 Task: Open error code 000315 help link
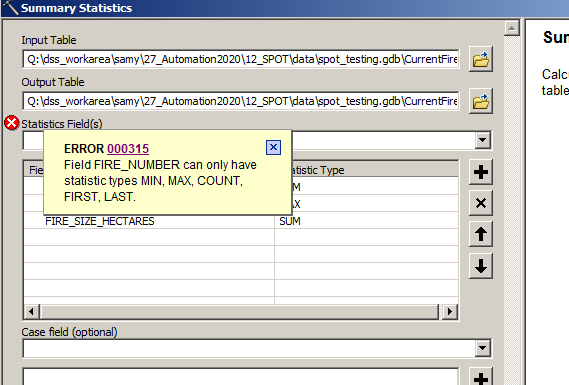click(128, 149)
